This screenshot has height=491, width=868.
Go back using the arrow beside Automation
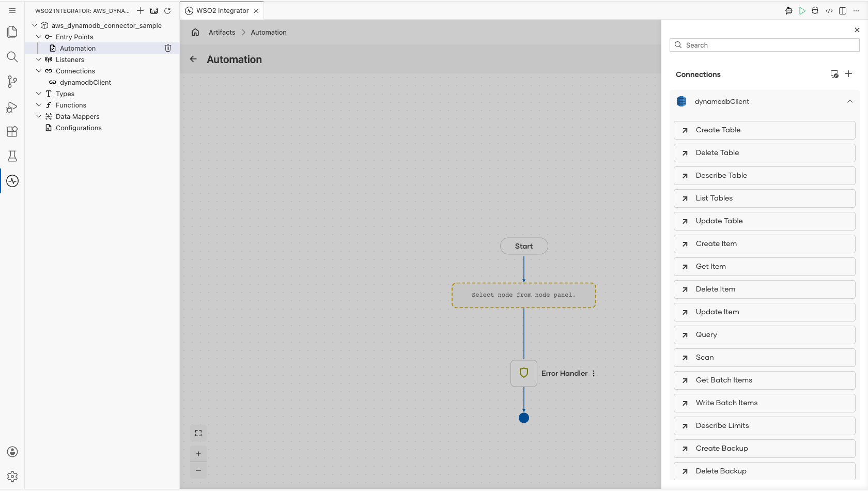click(x=193, y=59)
